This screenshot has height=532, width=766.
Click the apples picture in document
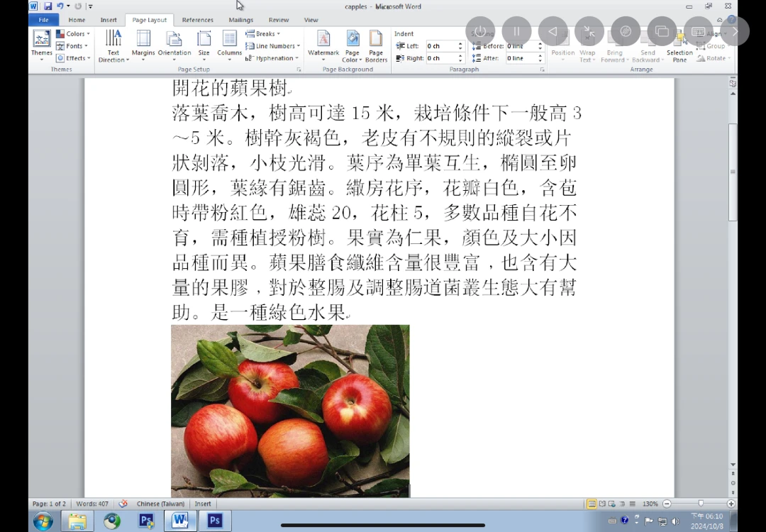click(x=290, y=411)
